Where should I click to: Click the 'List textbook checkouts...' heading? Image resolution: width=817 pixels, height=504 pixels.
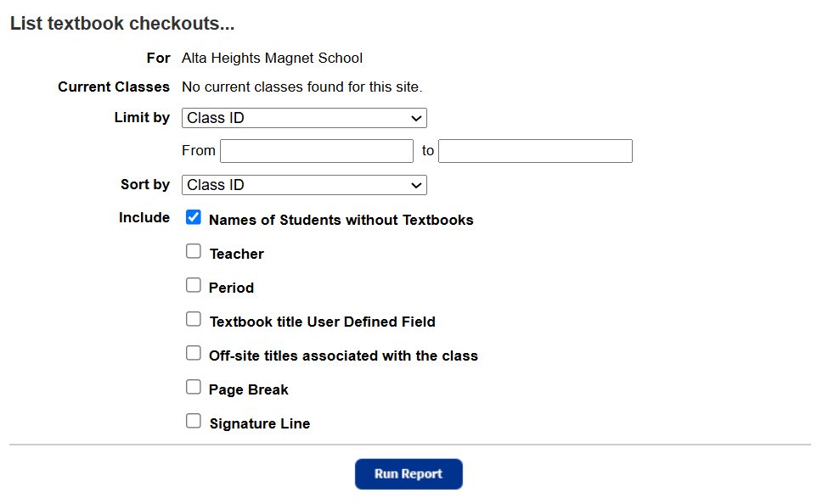click(x=122, y=24)
